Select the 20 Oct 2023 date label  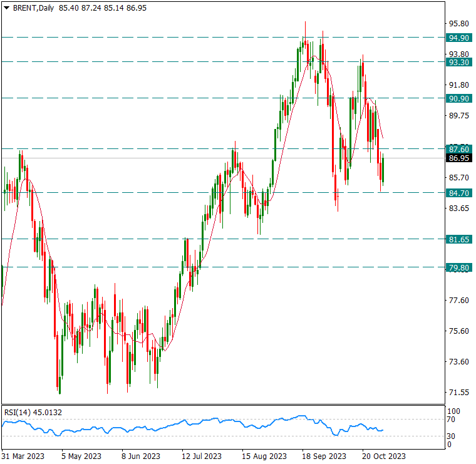(384, 456)
